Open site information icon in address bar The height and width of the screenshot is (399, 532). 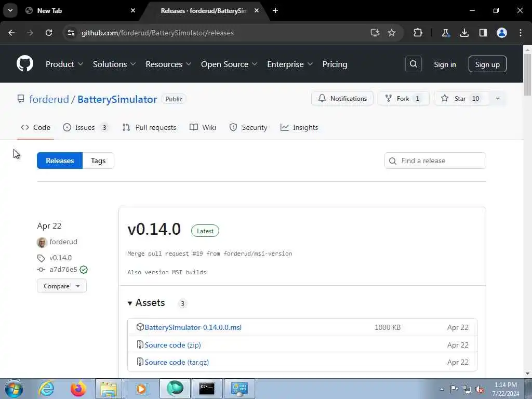pyautogui.click(x=71, y=33)
